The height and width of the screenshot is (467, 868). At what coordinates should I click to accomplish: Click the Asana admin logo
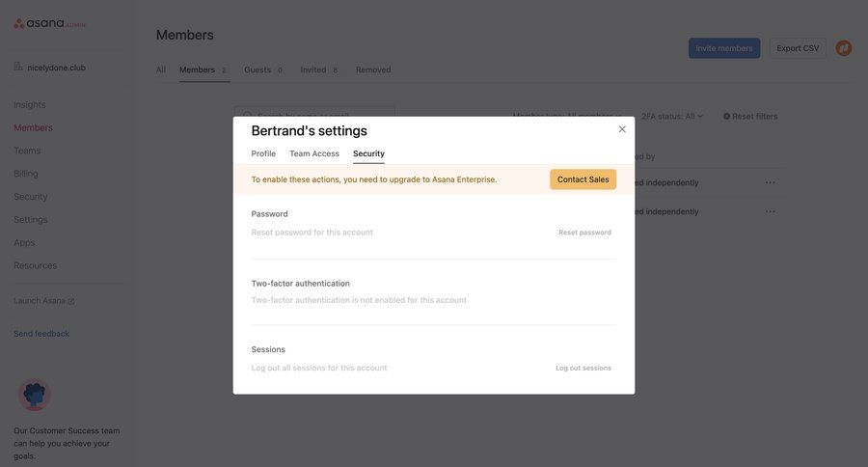click(49, 23)
